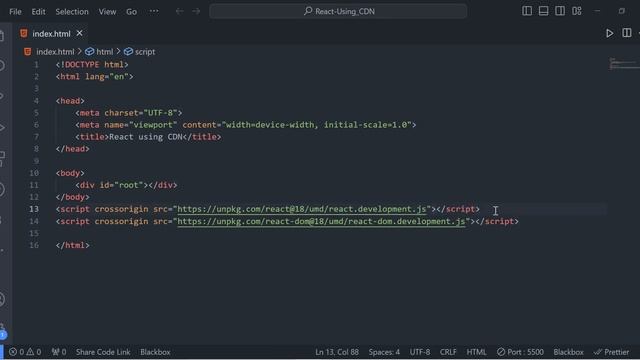The image size is (640, 360).
Task: Open the html breadcrumb segment
Action: (x=104, y=52)
